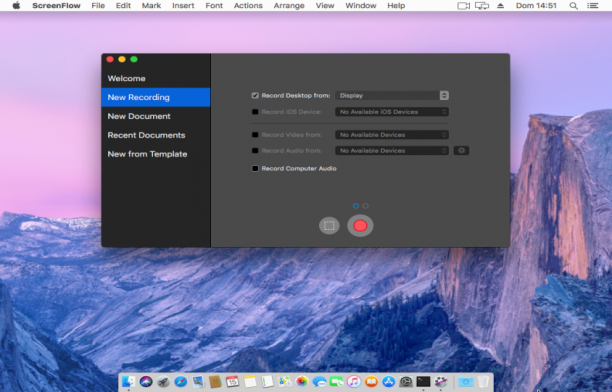Switch to the second page indicator dot

365,206
